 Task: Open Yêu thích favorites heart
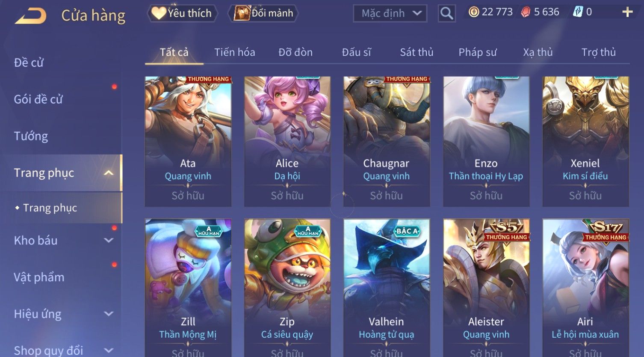point(159,13)
